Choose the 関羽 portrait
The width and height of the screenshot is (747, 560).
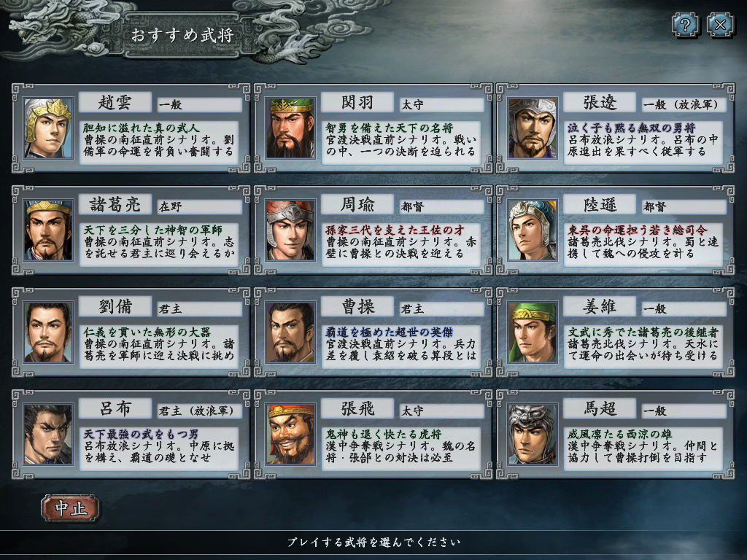[x=290, y=128]
